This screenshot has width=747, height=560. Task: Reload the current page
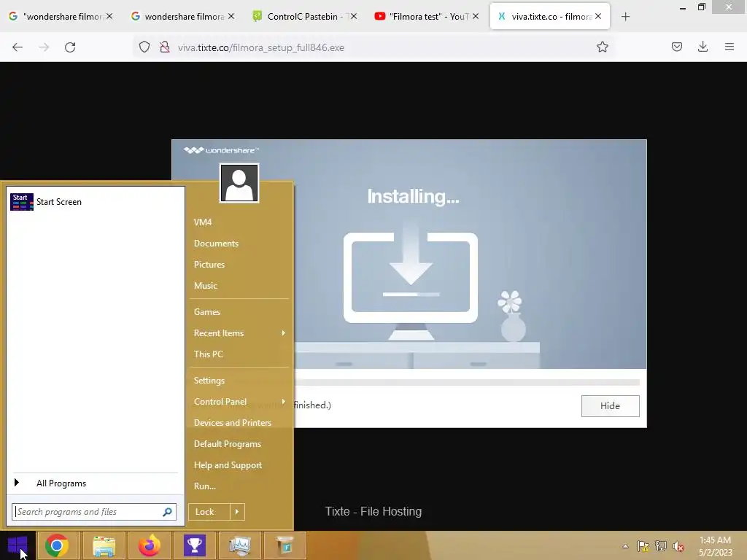coord(70,47)
